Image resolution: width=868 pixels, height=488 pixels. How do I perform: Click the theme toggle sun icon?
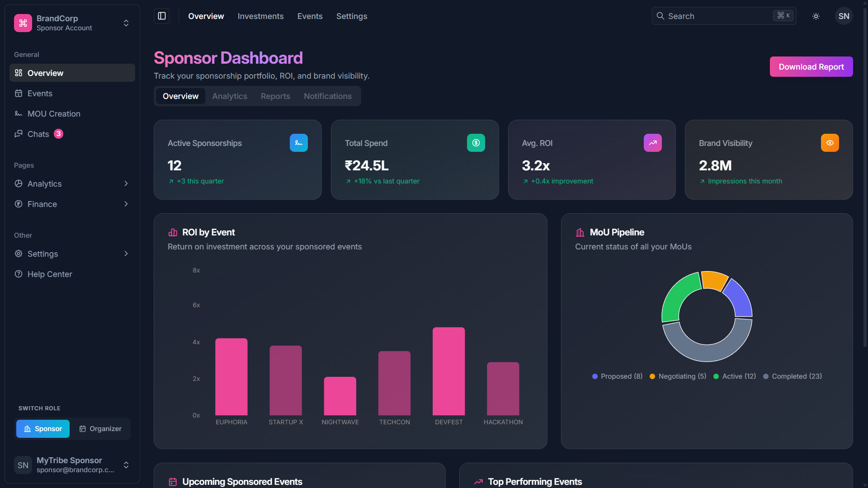pyautogui.click(x=816, y=16)
